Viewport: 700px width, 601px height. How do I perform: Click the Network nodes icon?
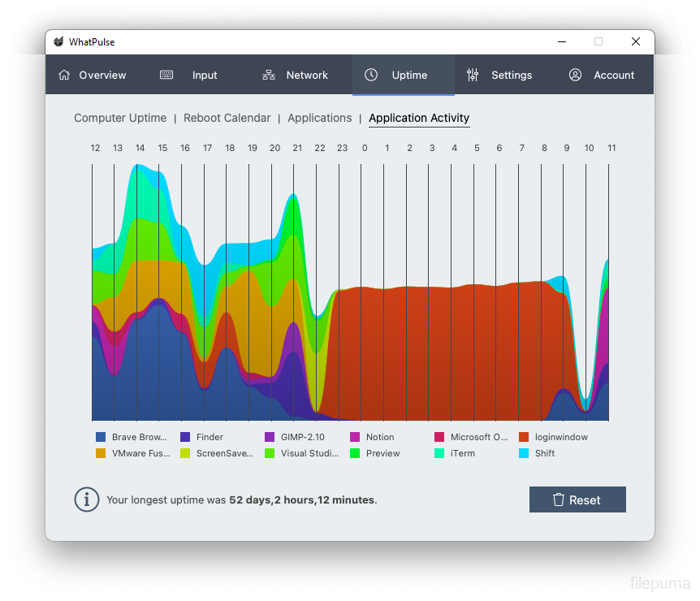(x=269, y=75)
